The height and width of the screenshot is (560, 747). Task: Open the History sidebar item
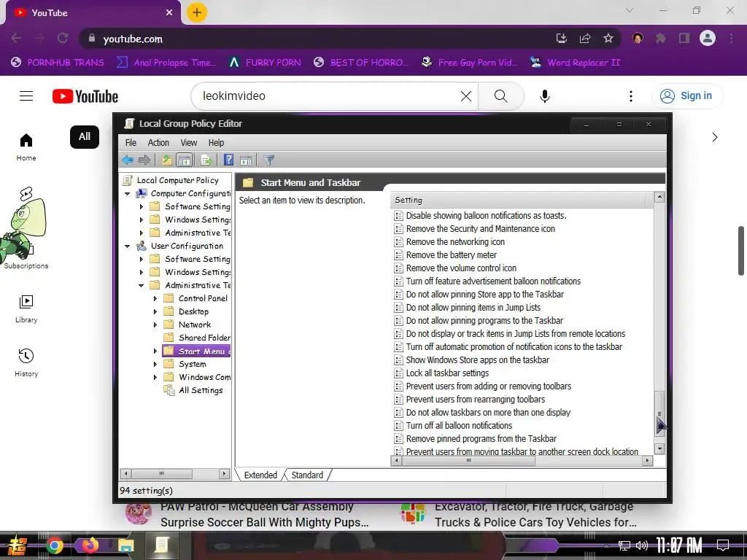(26, 363)
